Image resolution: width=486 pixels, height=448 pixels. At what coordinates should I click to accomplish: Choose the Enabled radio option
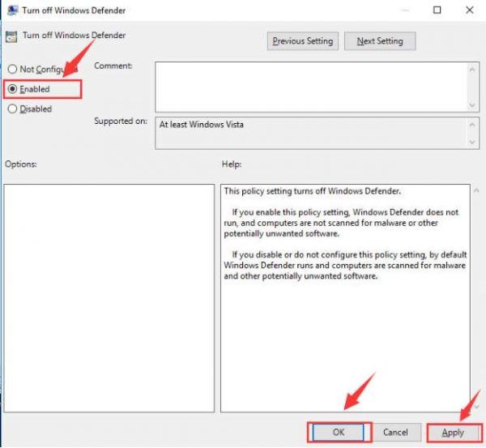[12, 89]
